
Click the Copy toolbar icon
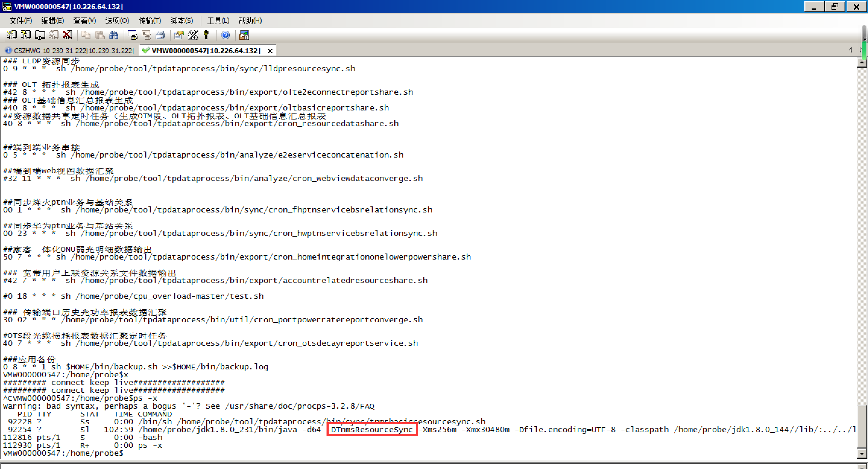pyautogui.click(x=86, y=35)
